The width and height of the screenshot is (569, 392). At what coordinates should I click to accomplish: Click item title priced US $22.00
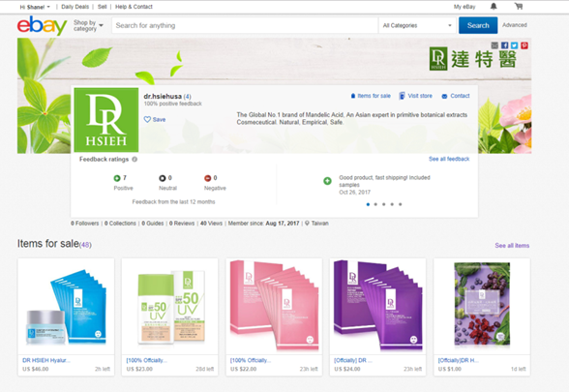251,360
